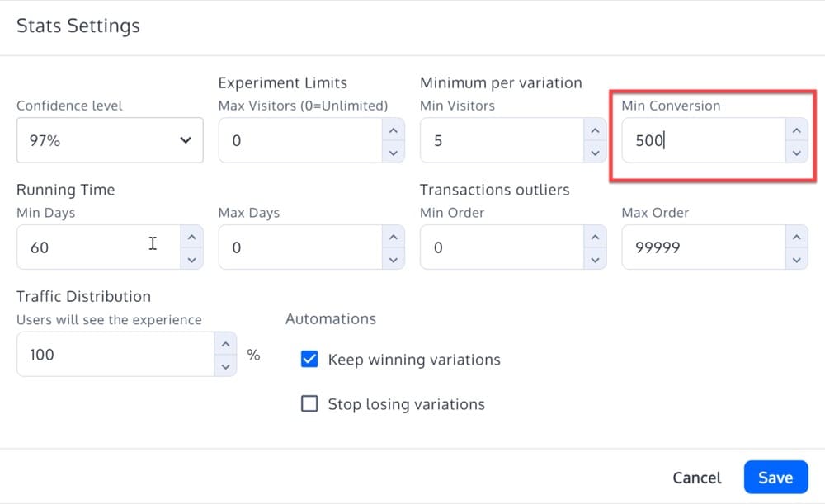Viewport: 825px width, 504px height.
Task: Focus the Min Visitors input field
Action: (502, 140)
